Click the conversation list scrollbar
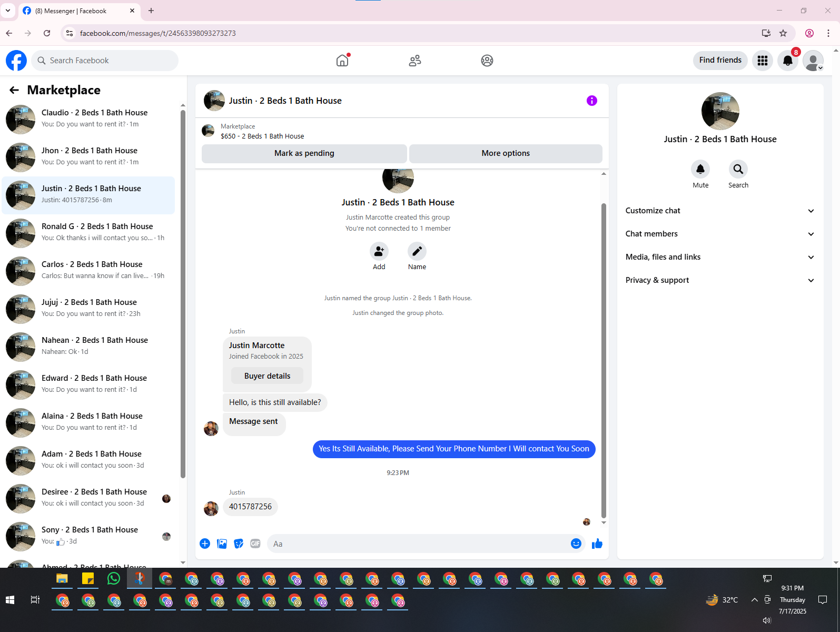Screen dimensions: 840x632 pyautogui.click(x=183, y=294)
